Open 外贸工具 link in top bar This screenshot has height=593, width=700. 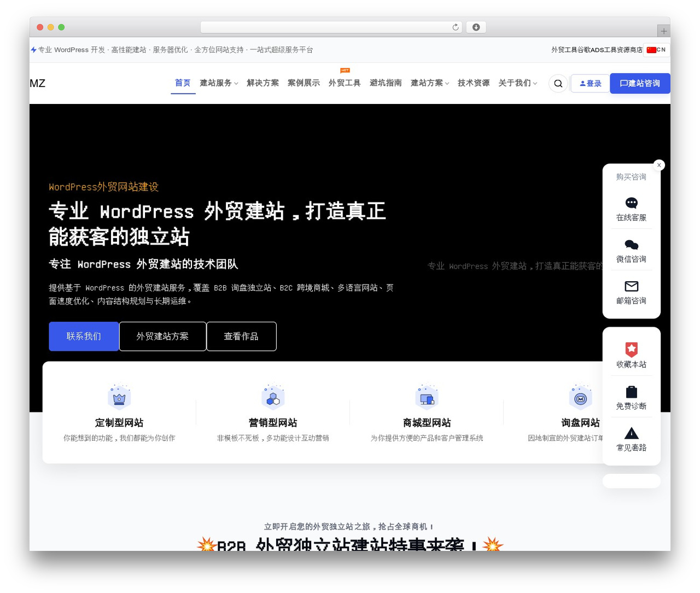(x=564, y=50)
